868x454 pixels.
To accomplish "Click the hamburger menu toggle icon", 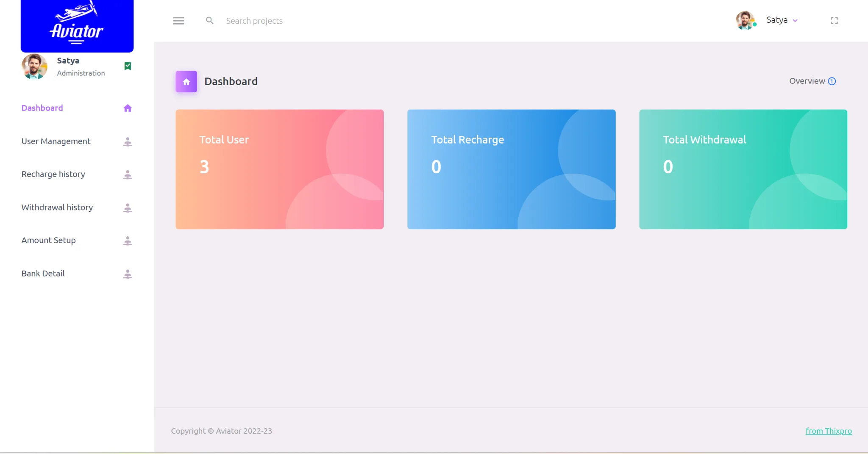I will click(178, 21).
